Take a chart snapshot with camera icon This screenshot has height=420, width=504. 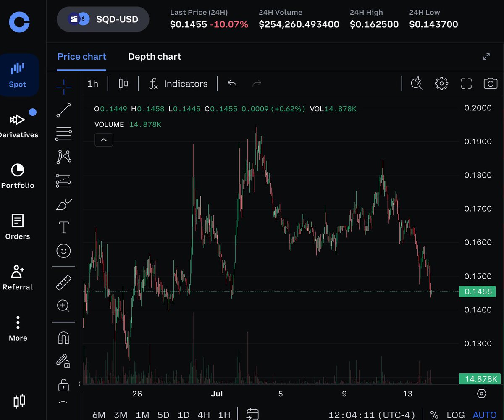(x=491, y=84)
